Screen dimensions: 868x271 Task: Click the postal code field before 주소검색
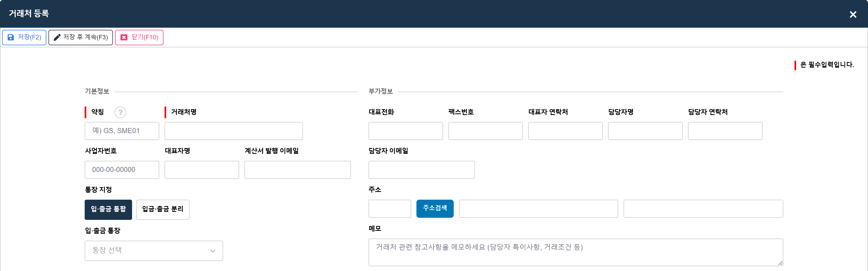click(x=390, y=209)
